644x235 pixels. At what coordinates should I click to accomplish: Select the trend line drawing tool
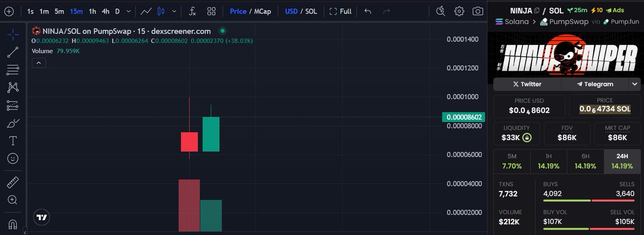(x=13, y=52)
